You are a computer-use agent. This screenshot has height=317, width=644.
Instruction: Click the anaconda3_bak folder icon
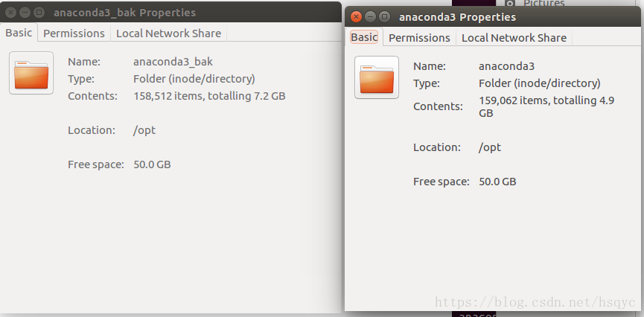tap(31, 73)
